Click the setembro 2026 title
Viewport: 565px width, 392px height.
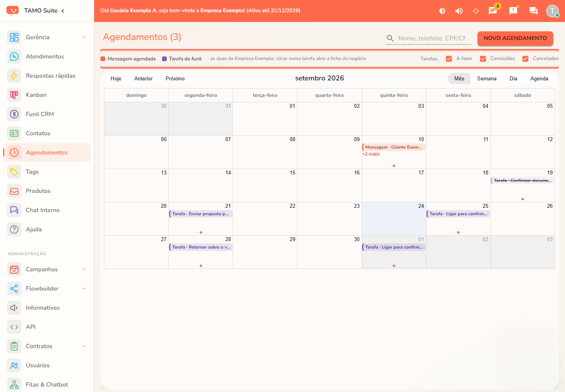pos(319,78)
